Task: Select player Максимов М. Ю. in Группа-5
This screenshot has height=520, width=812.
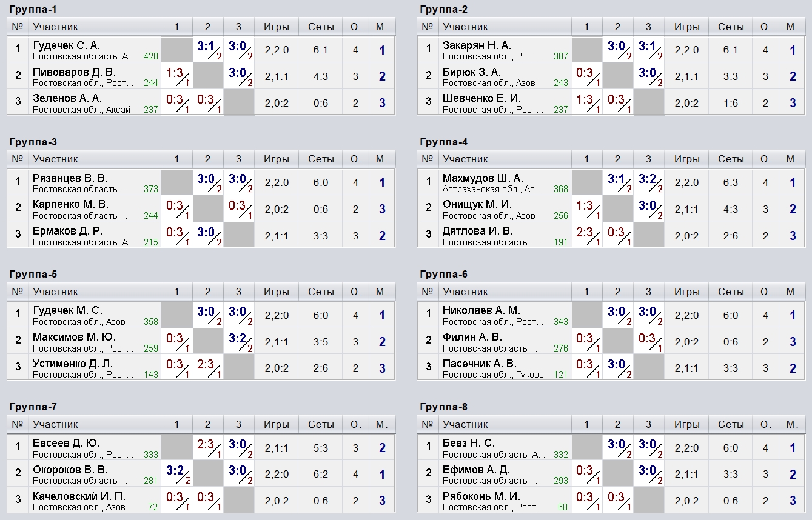Action: click(74, 337)
